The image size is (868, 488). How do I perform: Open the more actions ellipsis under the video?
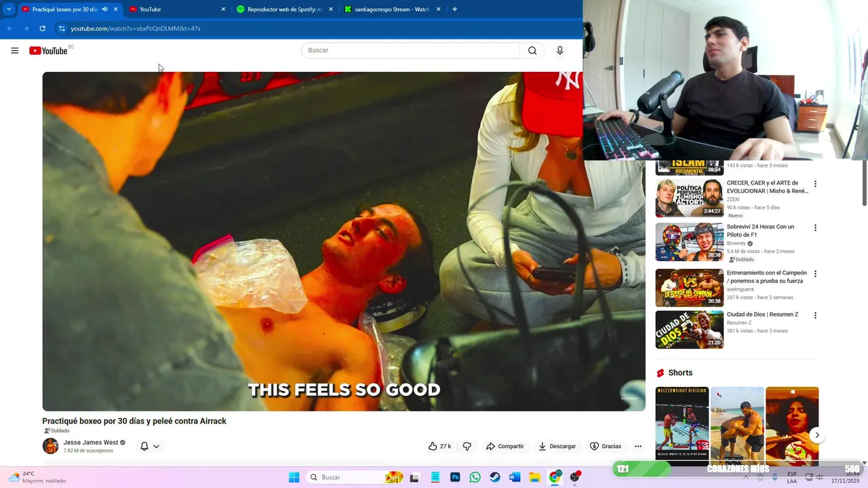coord(637,446)
